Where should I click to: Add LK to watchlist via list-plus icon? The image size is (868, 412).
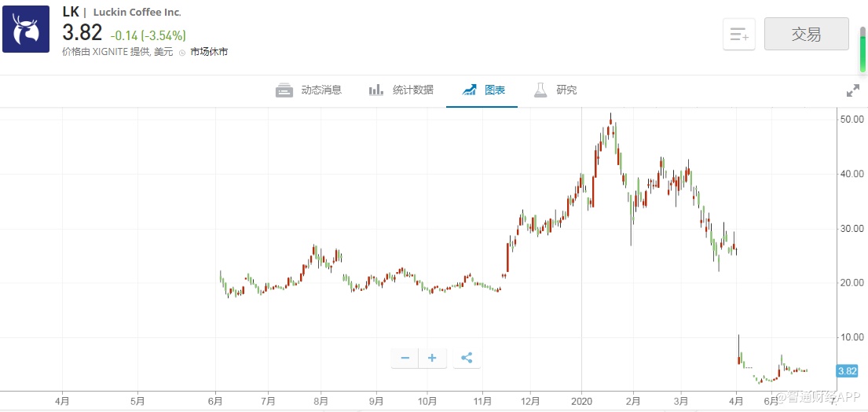738,35
